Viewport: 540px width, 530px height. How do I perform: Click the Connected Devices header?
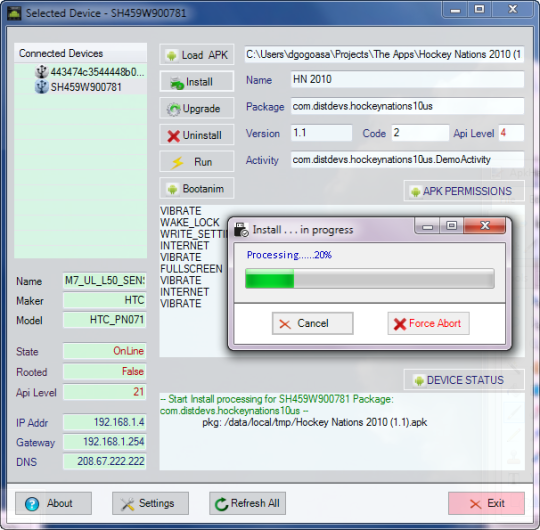(81, 53)
